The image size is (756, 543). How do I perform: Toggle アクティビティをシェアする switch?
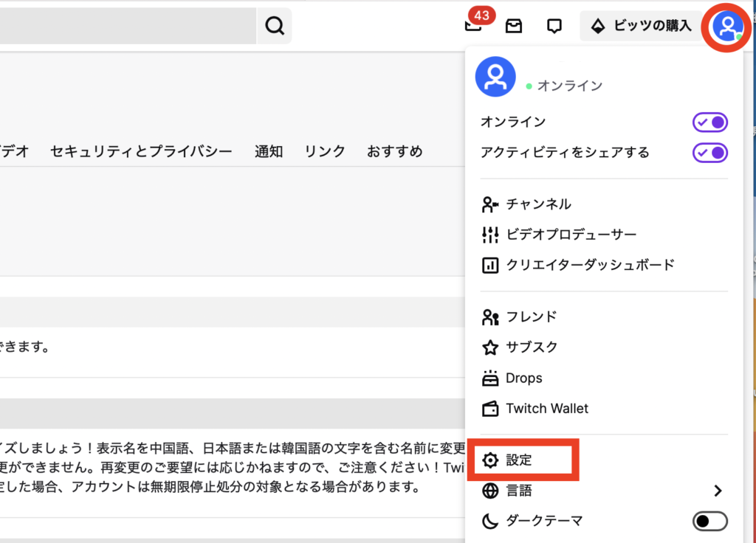coord(709,153)
